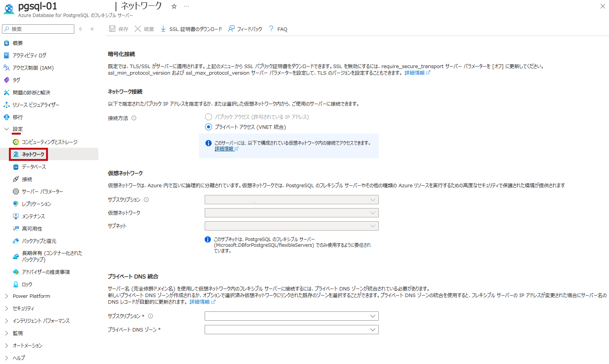Expand the インテリジェント パフォーマンス section
Screen dimensions: 609x364
(7, 321)
